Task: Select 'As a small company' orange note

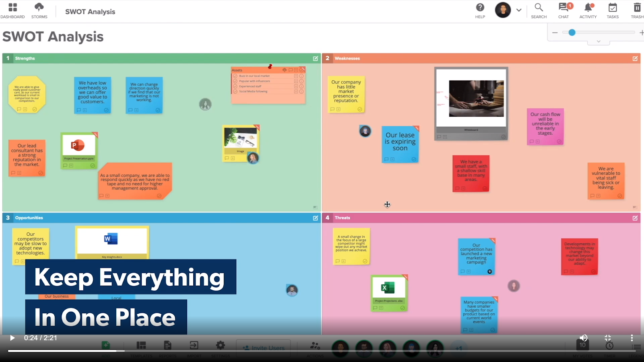Action: 135,182
